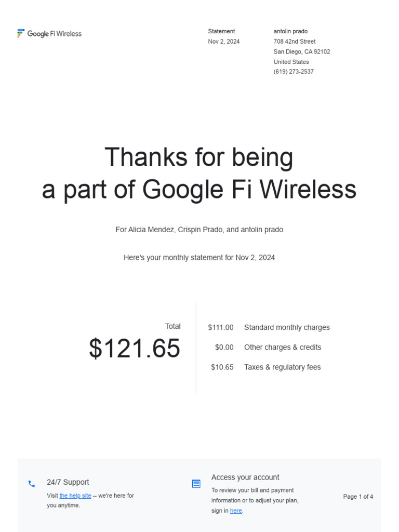399x532 pixels.
Task: Open the help site link
Action: point(75,496)
